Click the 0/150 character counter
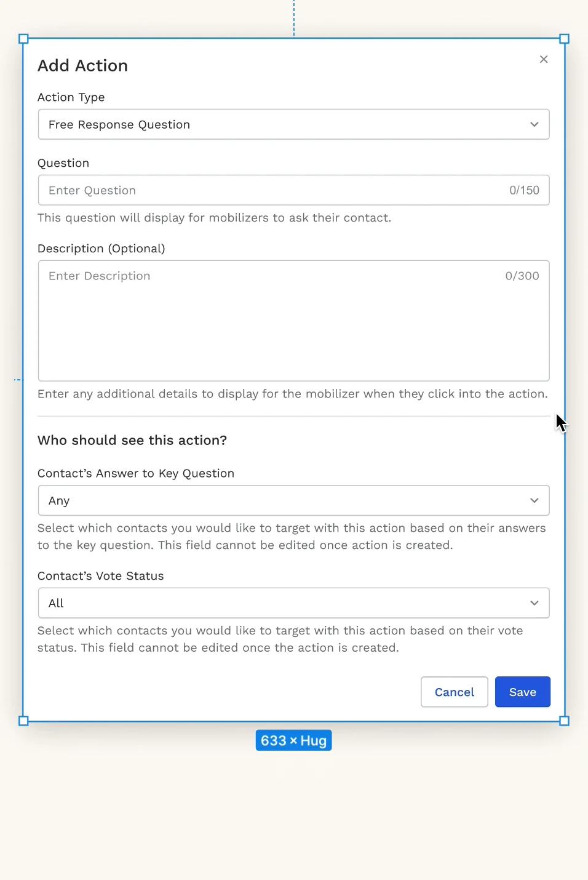Image resolution: width=588 pixels, height=880 pixels. (524, 190)
